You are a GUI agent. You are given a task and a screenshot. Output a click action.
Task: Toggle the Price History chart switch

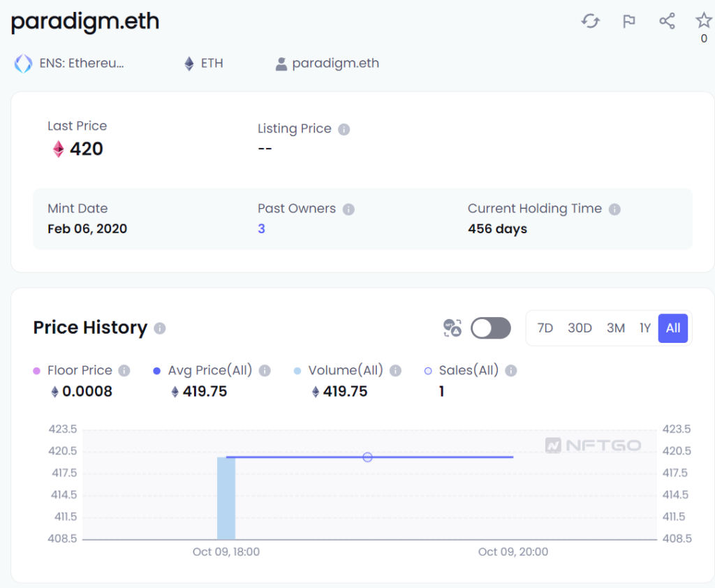click(491, 328)
